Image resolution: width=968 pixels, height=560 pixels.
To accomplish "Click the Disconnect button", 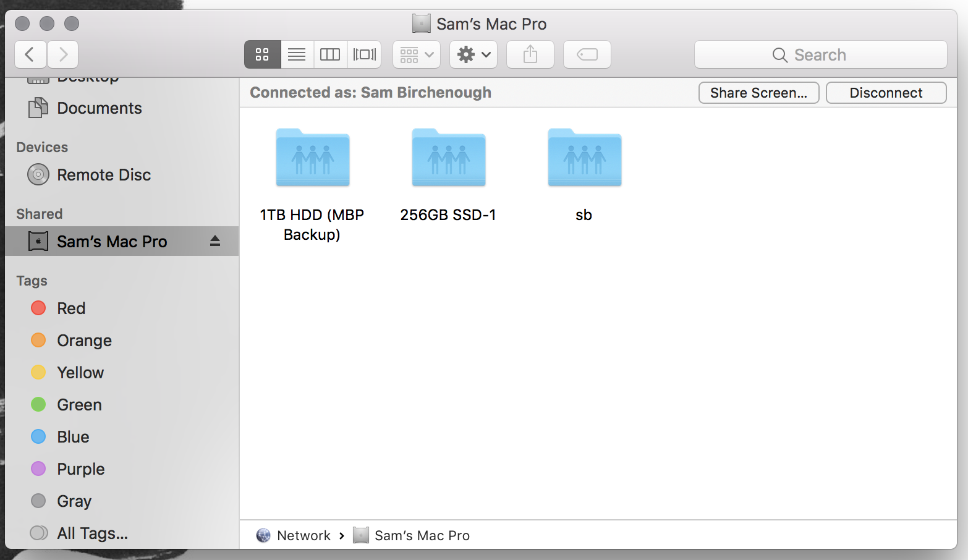I will click(x=886, y=93).
